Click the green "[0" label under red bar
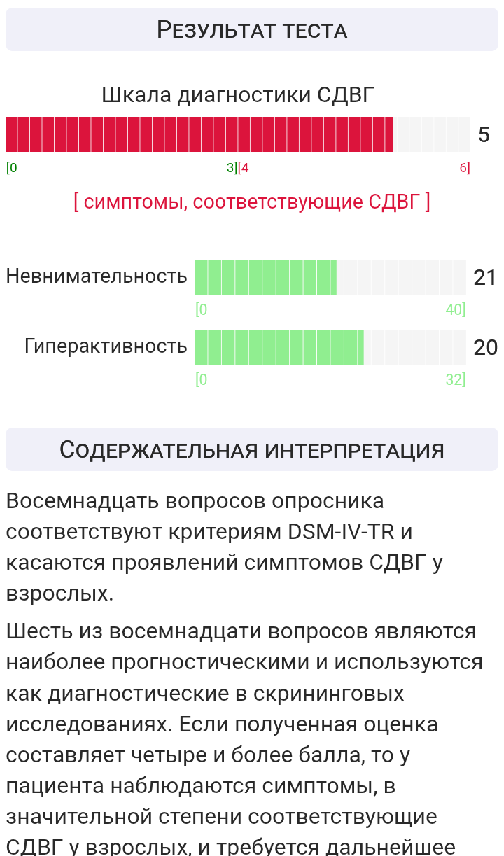Screen dimensions: 504x856 click(12, 168)
